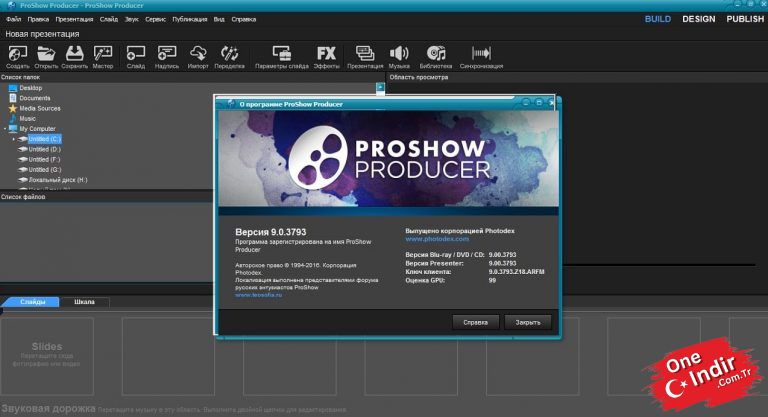The image size is (768, 417).
Task: Click the Сохранить (Save) toolbar icon
Action: click(x=74, y=57)
